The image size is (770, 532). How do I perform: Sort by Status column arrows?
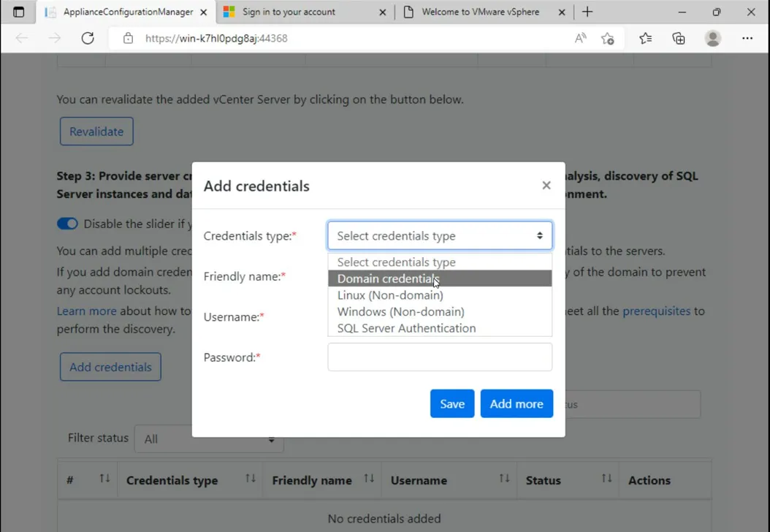tap(607, 479)
